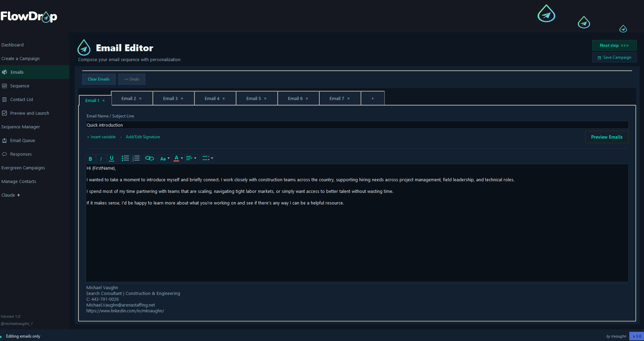Click the @michaelvaughn_1 handle in the sidebar

pos(17,324)
